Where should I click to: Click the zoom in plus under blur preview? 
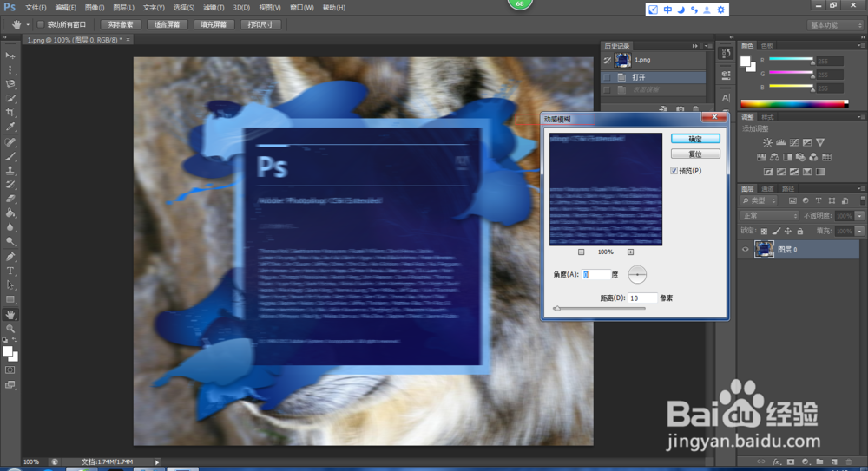(x=630, y=252)
